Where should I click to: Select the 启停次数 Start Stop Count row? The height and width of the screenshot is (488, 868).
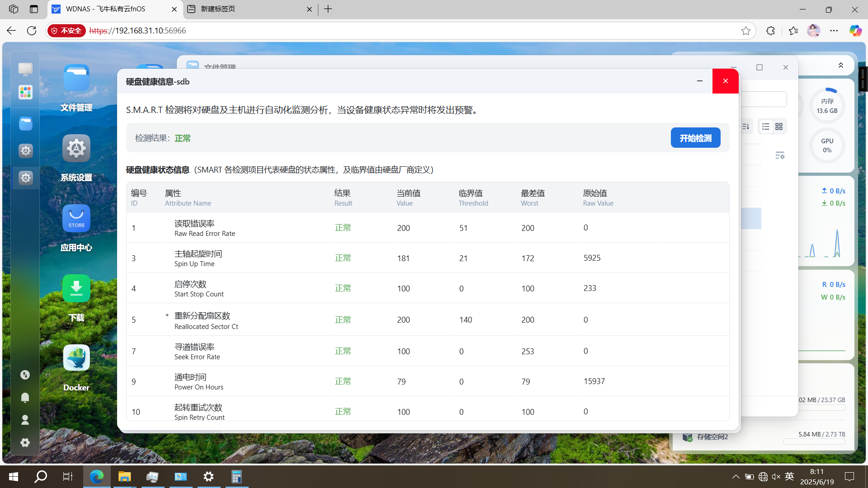click(x=428, y=288)
